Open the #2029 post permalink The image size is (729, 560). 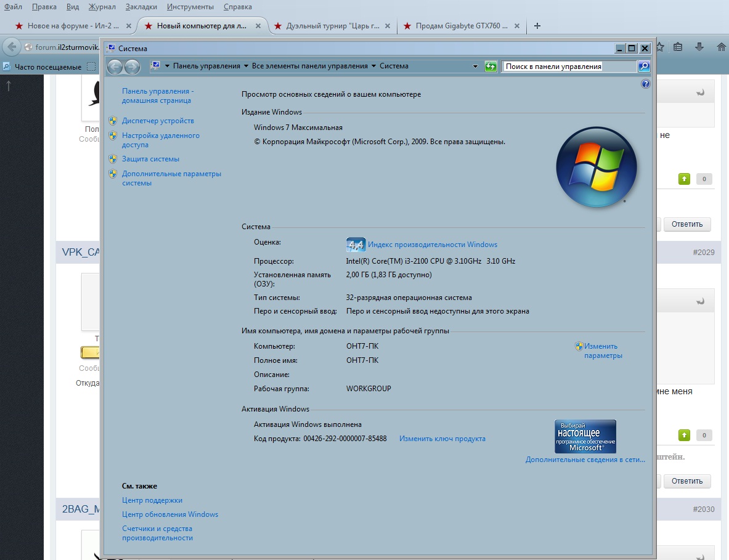click(x=704, y=253)
